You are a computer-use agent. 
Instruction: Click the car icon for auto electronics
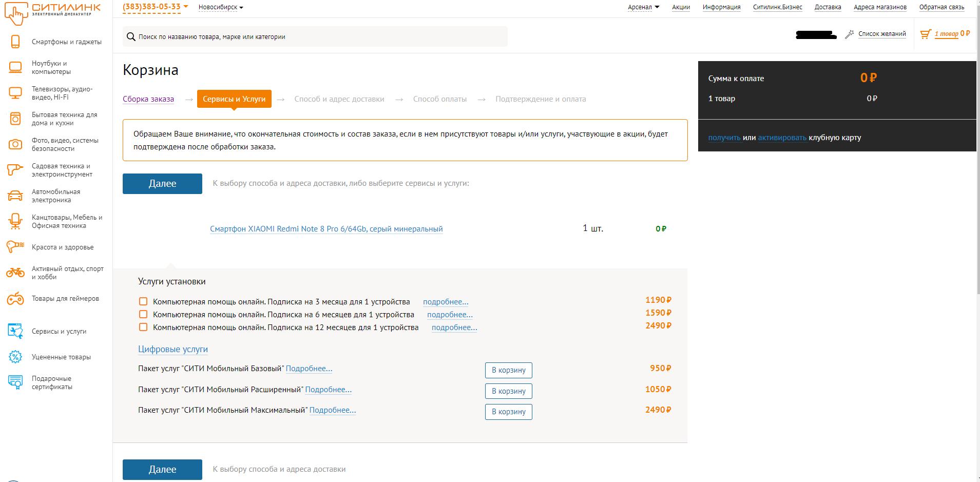[x=15, y=196]
